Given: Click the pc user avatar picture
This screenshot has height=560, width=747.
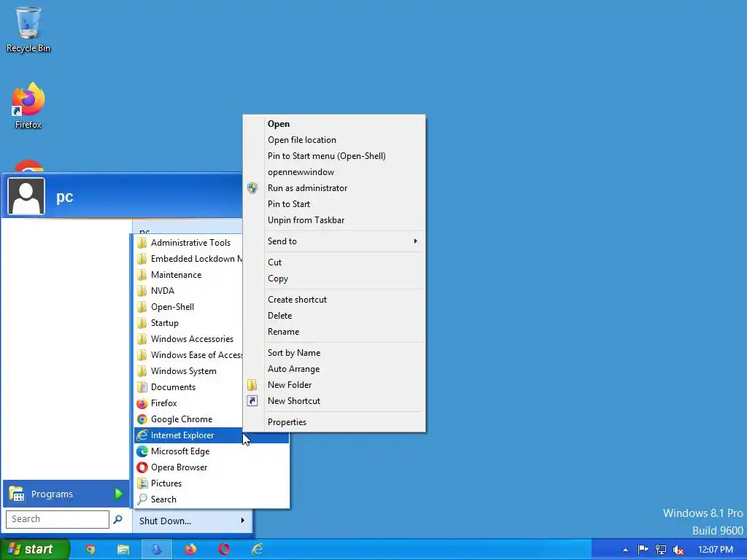Looking at the screenshot, I should pos(26,196).
